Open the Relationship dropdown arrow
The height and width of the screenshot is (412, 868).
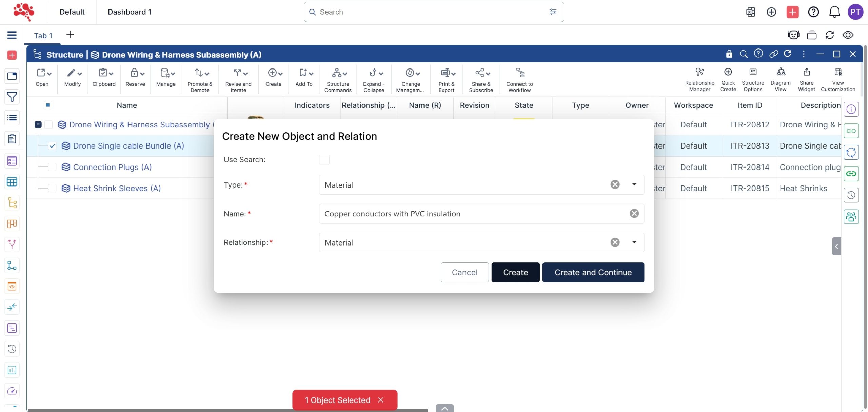(x=634, y=242)
